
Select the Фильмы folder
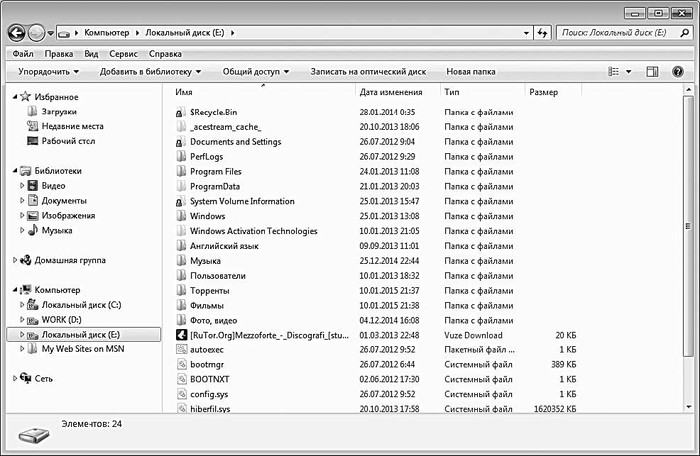pos(207,305)
